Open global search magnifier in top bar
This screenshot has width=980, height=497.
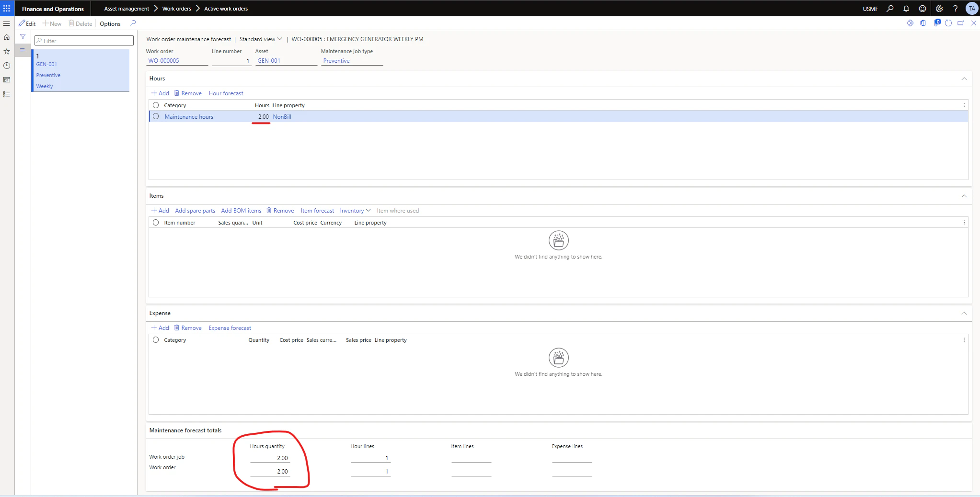[890, 9]
